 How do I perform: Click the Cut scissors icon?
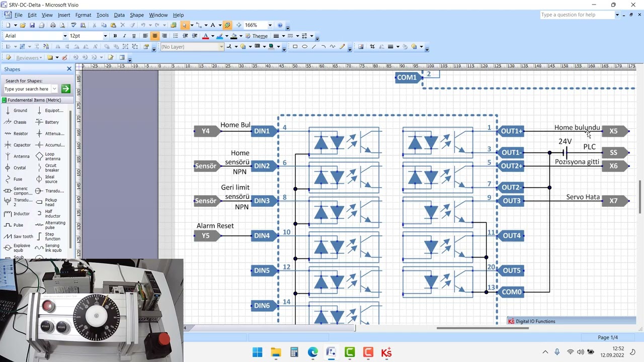tap(94, 25)
